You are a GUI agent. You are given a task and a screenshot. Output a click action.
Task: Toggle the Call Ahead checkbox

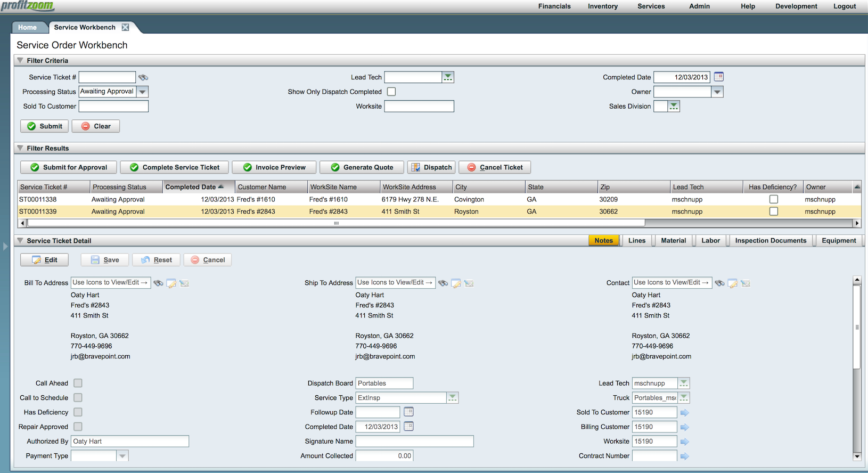point(78,383)
